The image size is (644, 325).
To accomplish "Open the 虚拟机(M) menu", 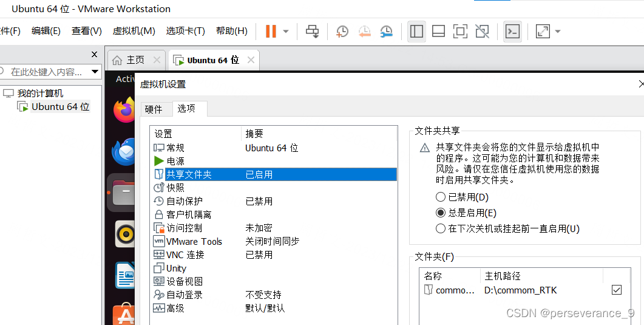I will [x=134, y=31].
